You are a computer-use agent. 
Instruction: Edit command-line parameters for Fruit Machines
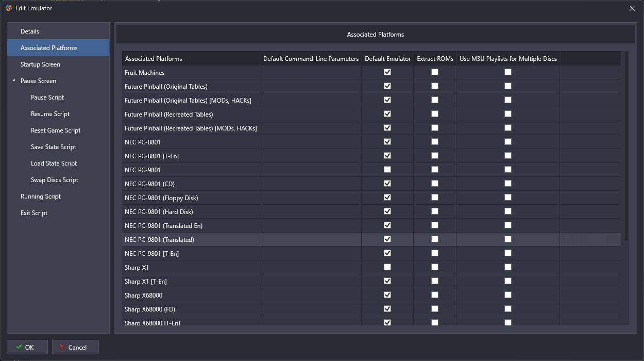[311, 72]
